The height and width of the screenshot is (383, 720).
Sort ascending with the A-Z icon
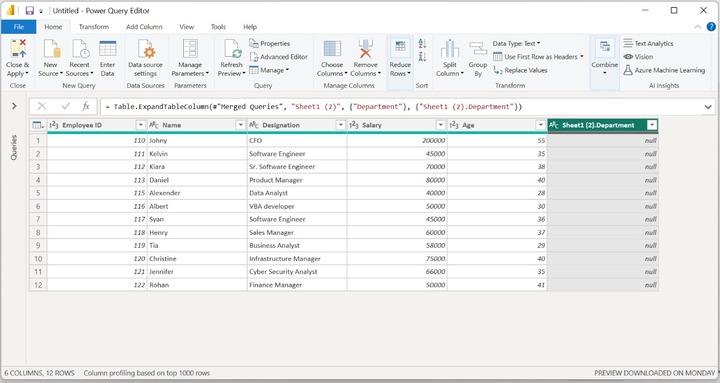[422, 44]
